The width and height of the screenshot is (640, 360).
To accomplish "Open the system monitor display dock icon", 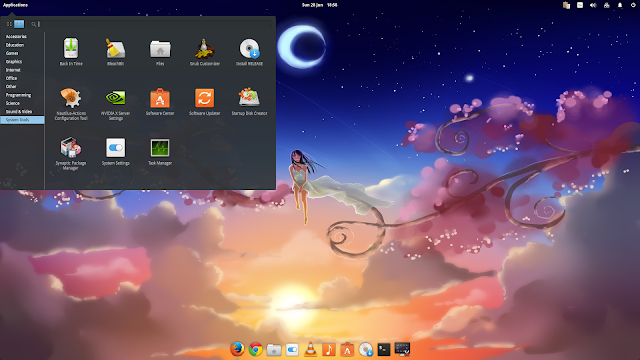I will pos(402,349).
